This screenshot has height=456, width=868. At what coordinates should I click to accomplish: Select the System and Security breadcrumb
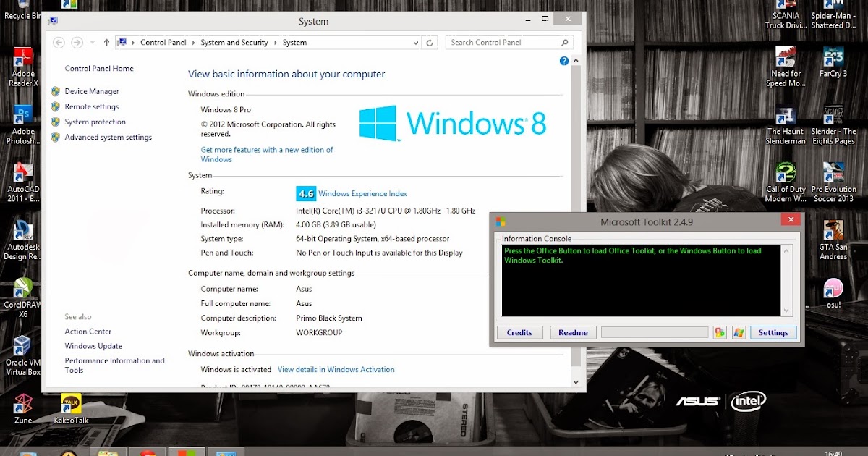234,43
